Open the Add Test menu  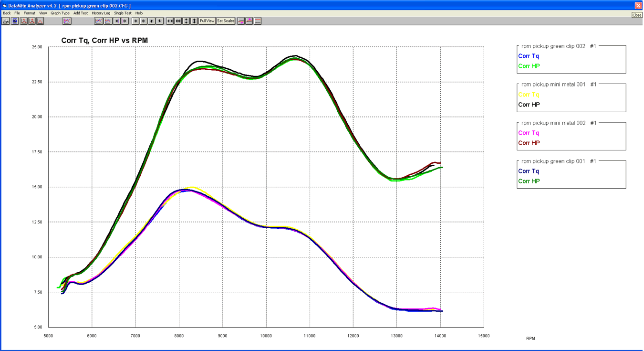pyautogui.click(x=81, y=13)
